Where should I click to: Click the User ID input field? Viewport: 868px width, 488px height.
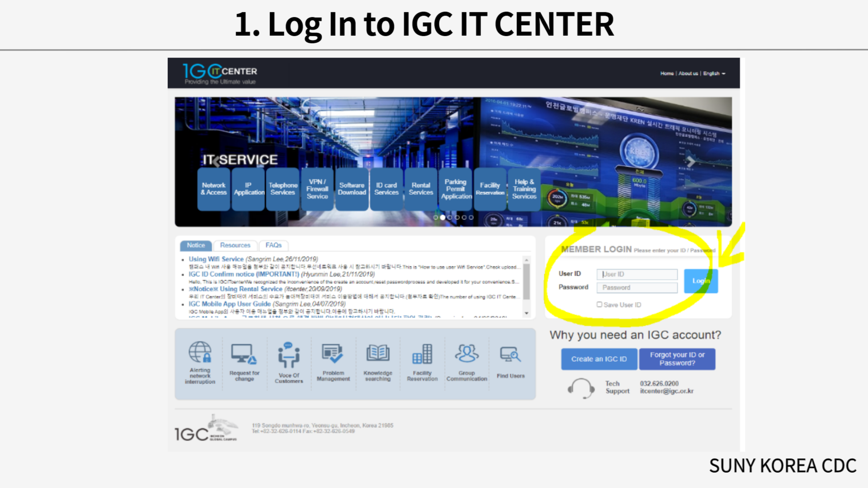(637, 274)
